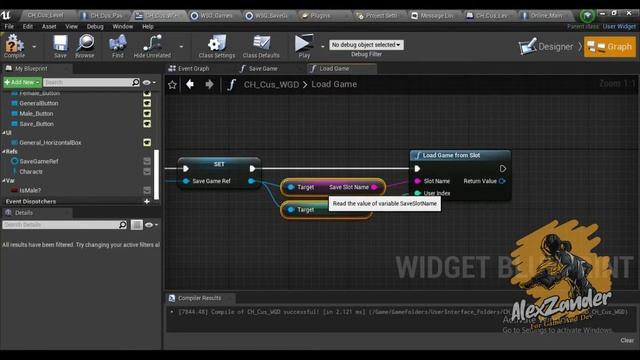Open the Help menu
Screen dimensions: 640x360
pyautogui.click(x=148, y=27)
